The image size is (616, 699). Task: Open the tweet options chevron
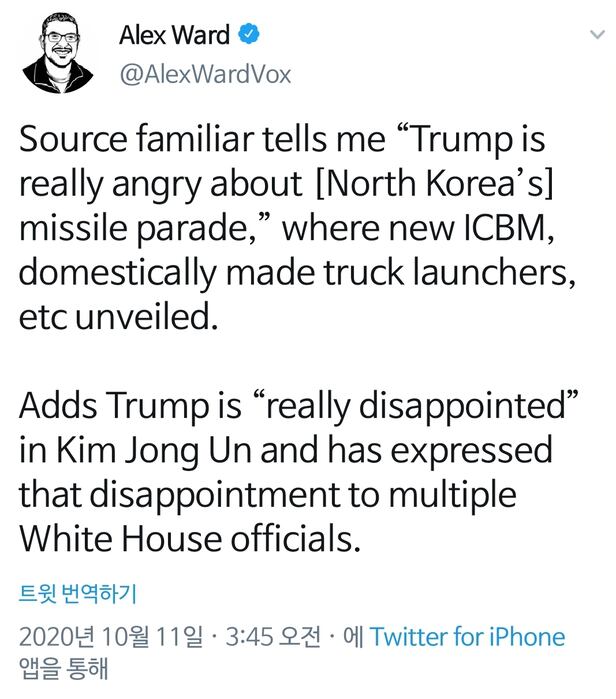[x=597, y=34]
